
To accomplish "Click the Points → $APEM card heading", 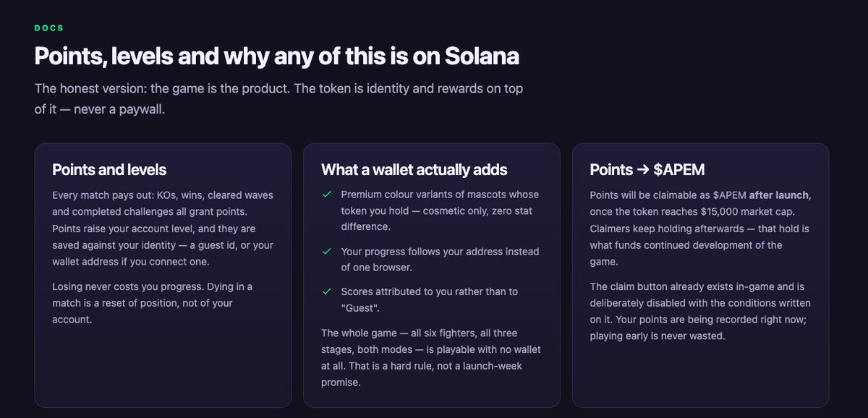I will click(647, 170).
